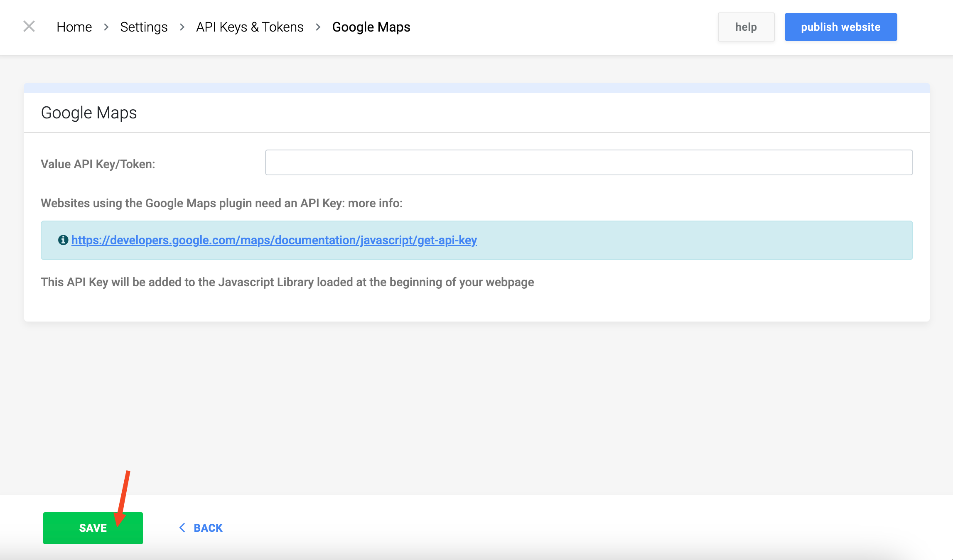Image resolution: width=953 pixels, height=560 pixels.
Task: Click the 'Value API Key/Token:' label
Action: pyautogui.click(x=98, y=164)
